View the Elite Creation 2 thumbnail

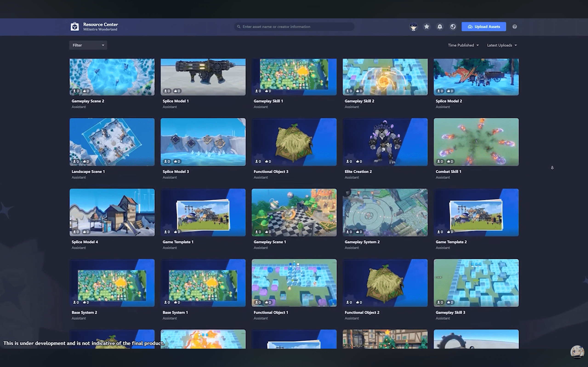[x=385, y=142]
